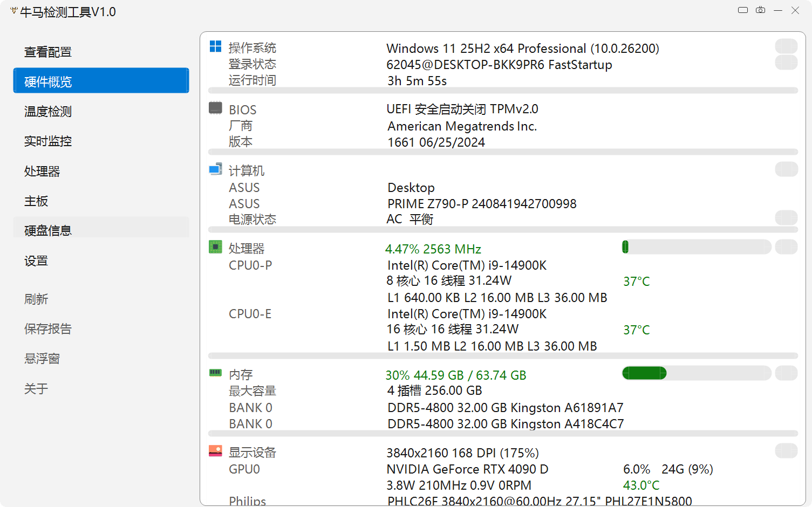Click the memory stick icon beside 内存

pyautogui.click(x=215, y=372)
